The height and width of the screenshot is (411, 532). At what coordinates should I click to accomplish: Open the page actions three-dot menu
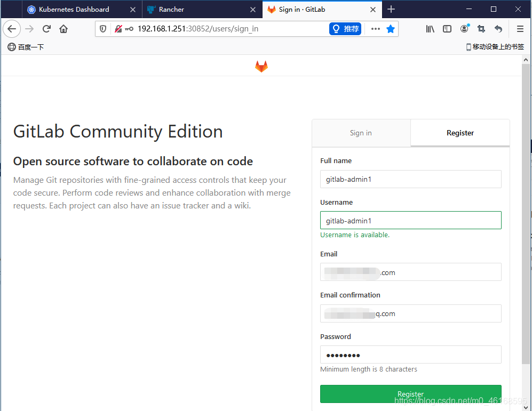pos(376,29)
